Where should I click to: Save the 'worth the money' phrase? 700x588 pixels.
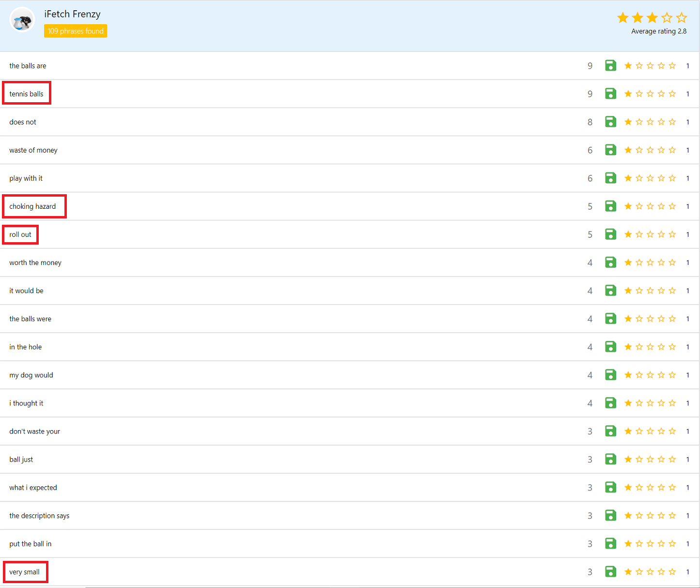click(x=610, y=262)
